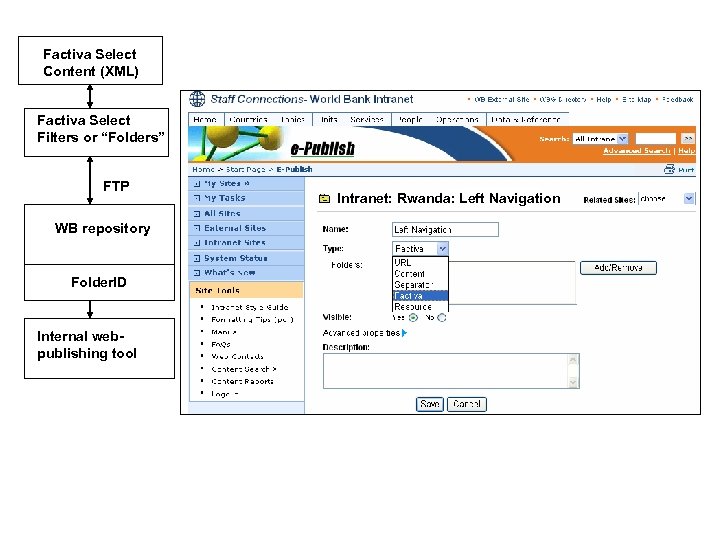Choose highlighted Factiva option in Type list
The width and height of the screenshot is (720, 540).
click(420, 296)
